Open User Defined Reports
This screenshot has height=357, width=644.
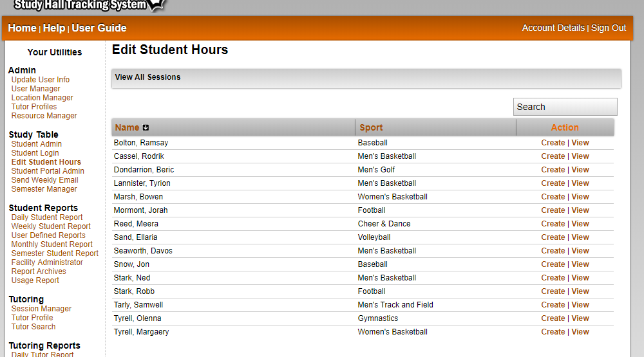pyautogui.click(x=48, y=235)
